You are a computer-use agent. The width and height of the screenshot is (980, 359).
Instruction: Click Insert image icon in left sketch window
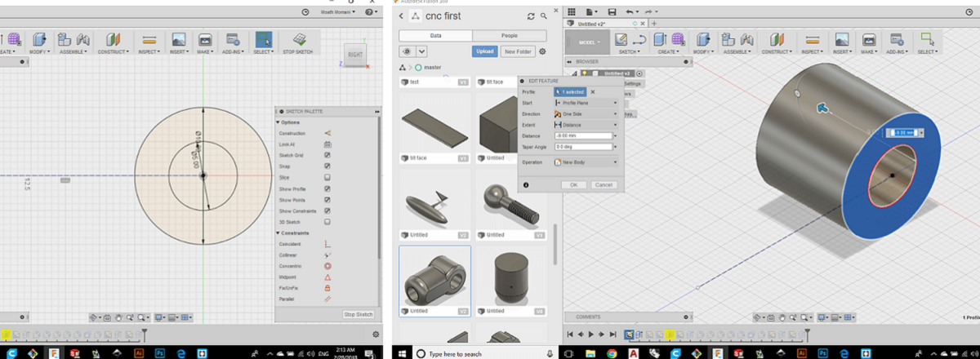point(179,39)
